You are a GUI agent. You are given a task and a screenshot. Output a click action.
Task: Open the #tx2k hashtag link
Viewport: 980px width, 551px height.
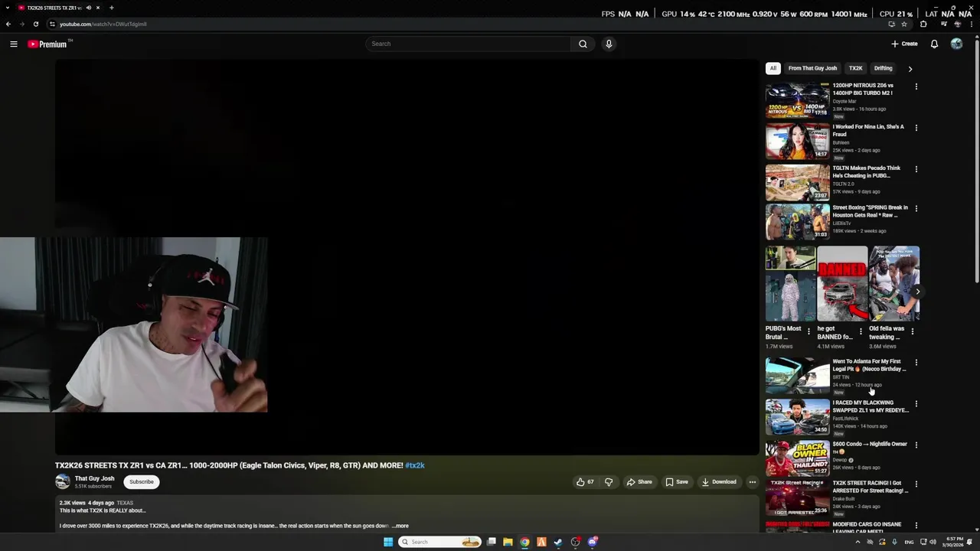coord(415,465)
